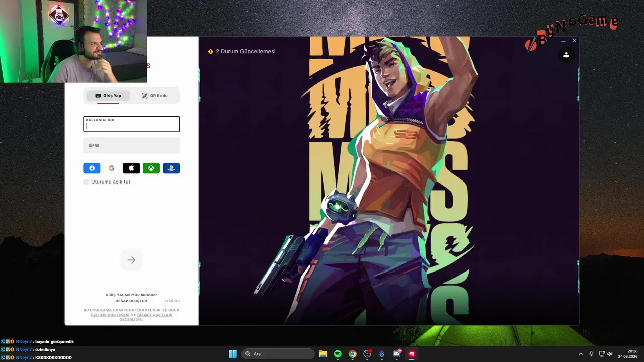
Task: Open Google Chrome from the taskbar
Action: (352, 354)
